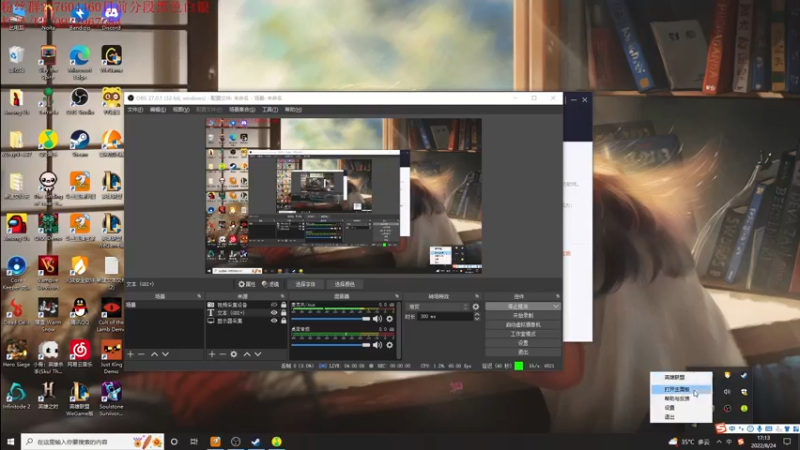Open source settings gear under sources list
Screen dimensions: 800x450
[234, 354]
